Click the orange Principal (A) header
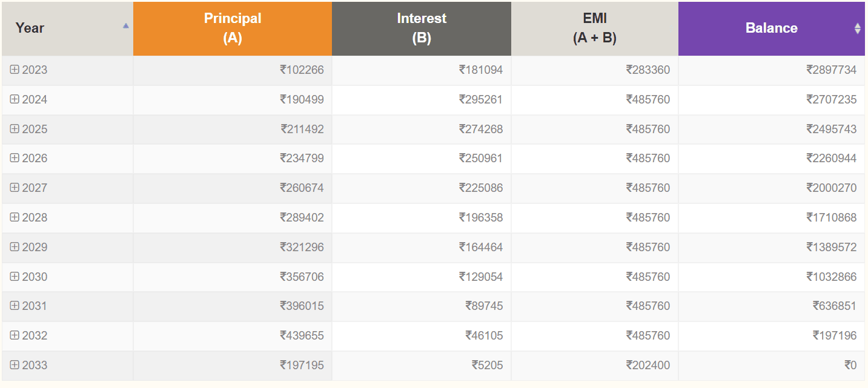 point(233,28)
